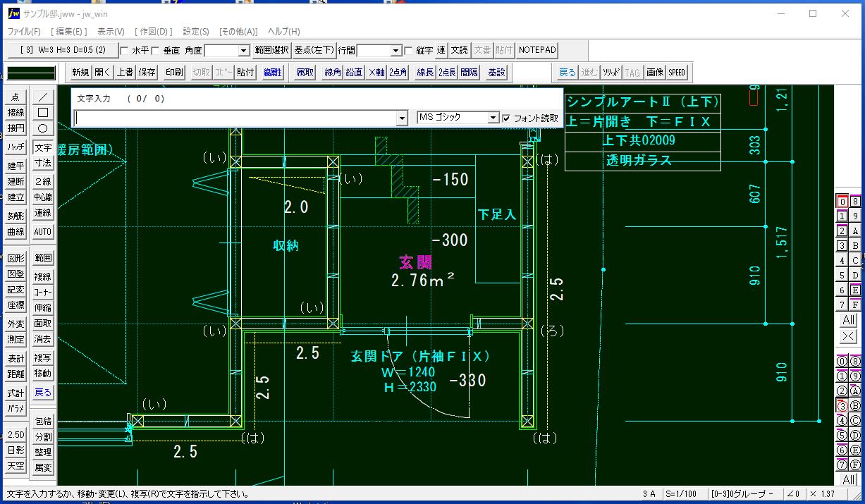Choose the 伸縮 extend/trim tool
The image size is (865, 504).
43,308
